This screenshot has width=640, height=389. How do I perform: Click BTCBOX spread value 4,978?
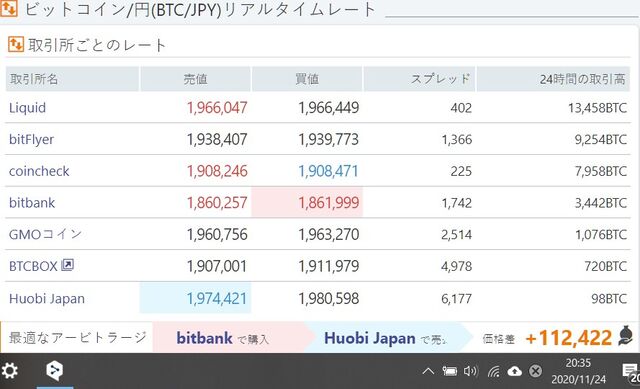tap(457, 266)
